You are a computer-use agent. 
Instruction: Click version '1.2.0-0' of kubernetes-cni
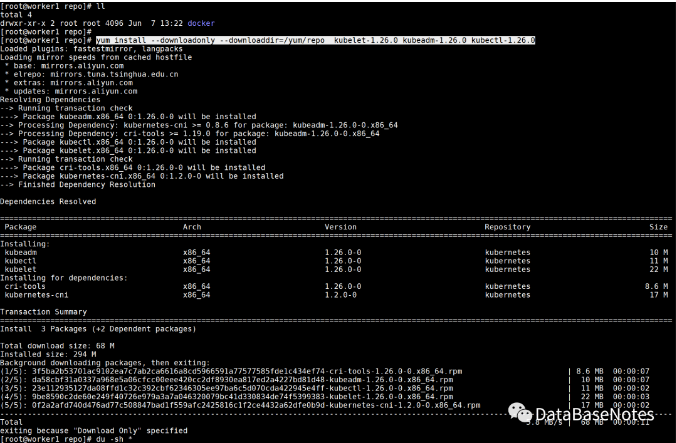coord(341,295)
